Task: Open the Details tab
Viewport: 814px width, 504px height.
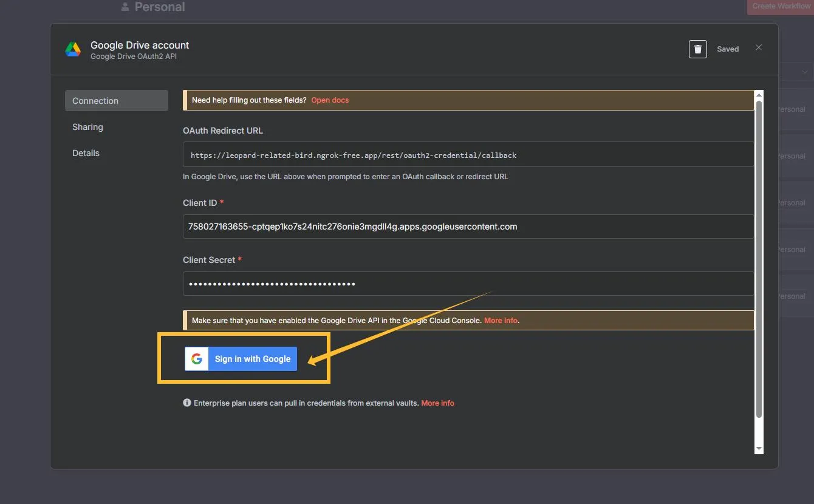Action: 86,153
